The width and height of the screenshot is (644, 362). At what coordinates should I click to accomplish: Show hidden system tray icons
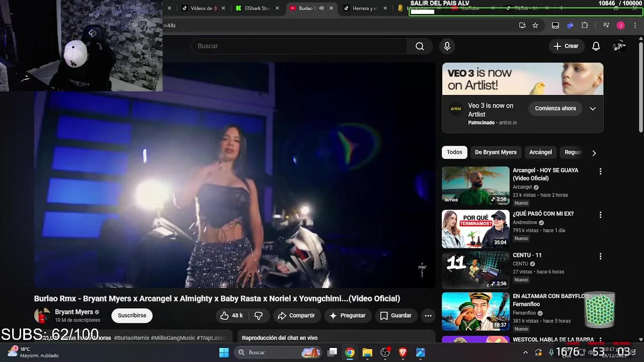click(525, 352)
